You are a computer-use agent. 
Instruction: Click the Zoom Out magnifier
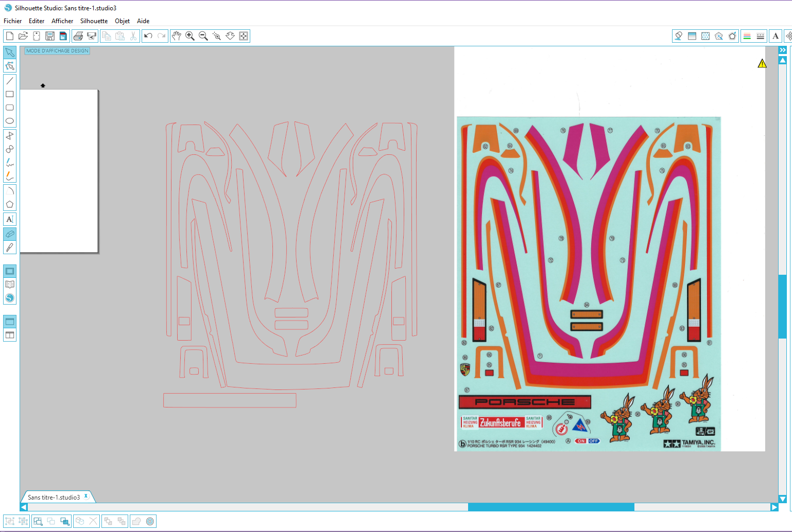coord(203,36)
